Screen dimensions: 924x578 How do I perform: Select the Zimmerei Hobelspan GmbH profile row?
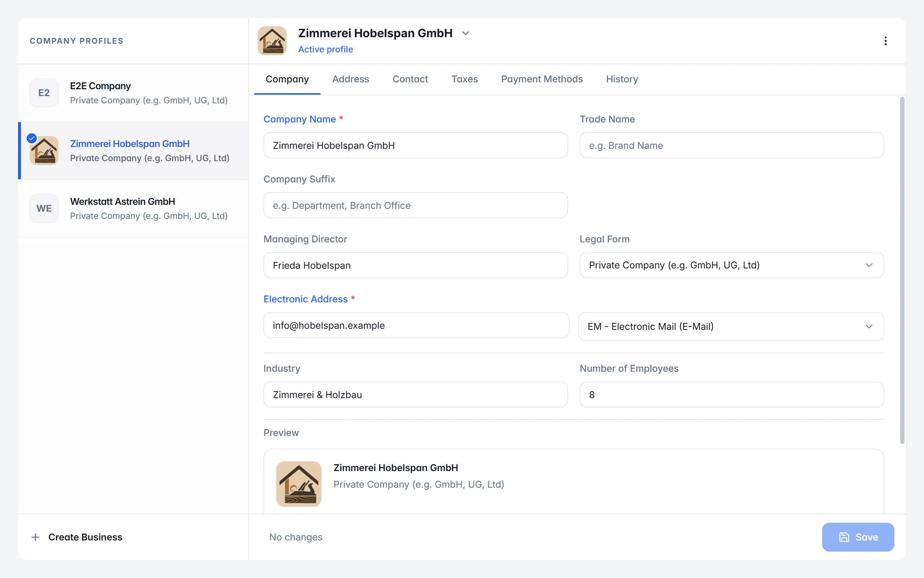[x=133, y=151]
